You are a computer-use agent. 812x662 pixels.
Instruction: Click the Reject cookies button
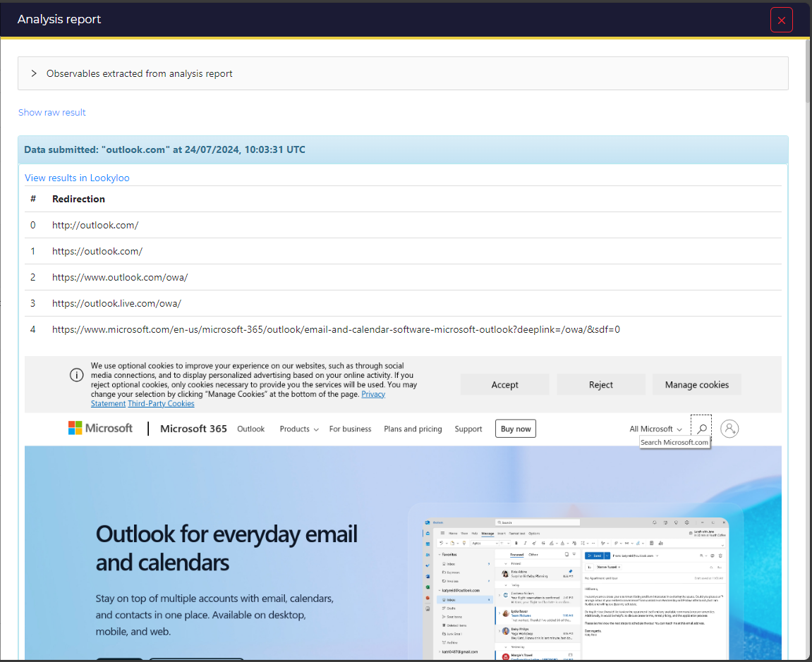[x=601, y=384]
